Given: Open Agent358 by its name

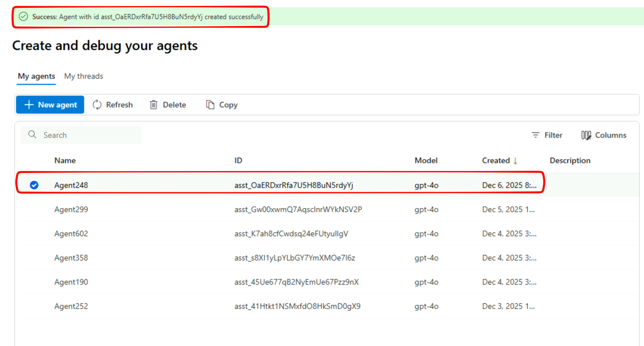Looking at the screenshot, I should (x=71, y=258).
